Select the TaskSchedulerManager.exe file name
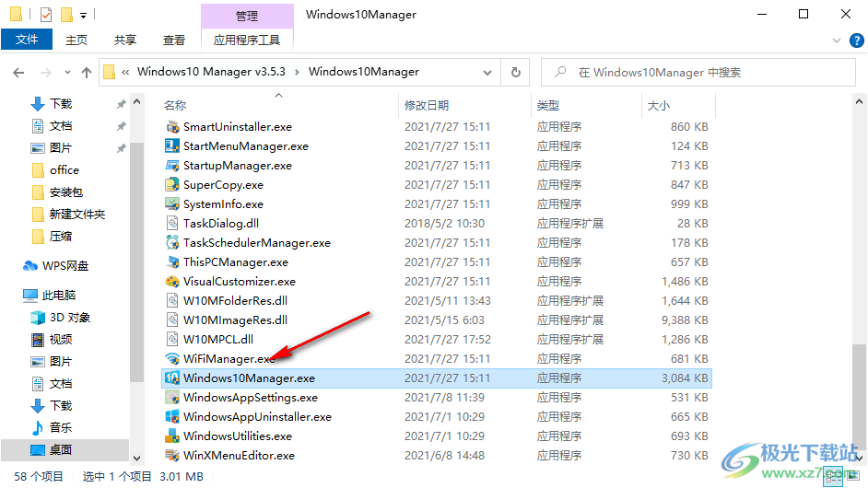Screen dimensions: 868x488 click(257, 243)
